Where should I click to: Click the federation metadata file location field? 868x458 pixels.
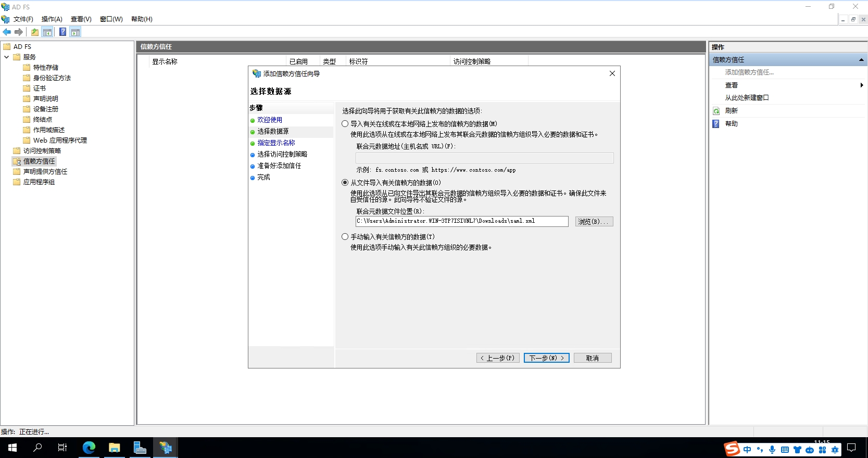pyautogui.click(x=461, y=222)
